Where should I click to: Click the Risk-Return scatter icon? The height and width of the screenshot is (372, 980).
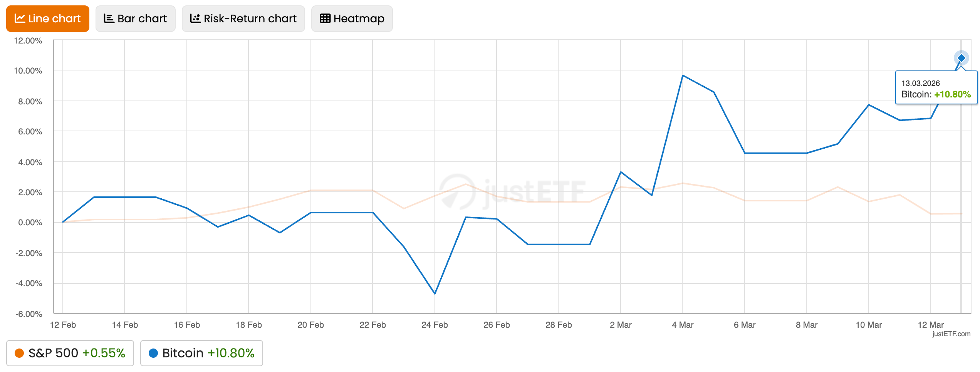point(195,18)
